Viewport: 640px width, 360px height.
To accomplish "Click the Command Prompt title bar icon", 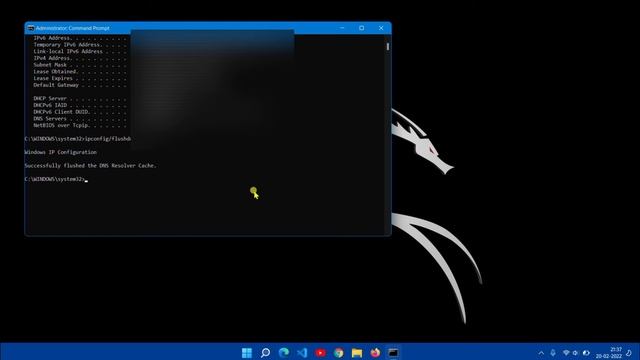I will click(x=31, y=28).
